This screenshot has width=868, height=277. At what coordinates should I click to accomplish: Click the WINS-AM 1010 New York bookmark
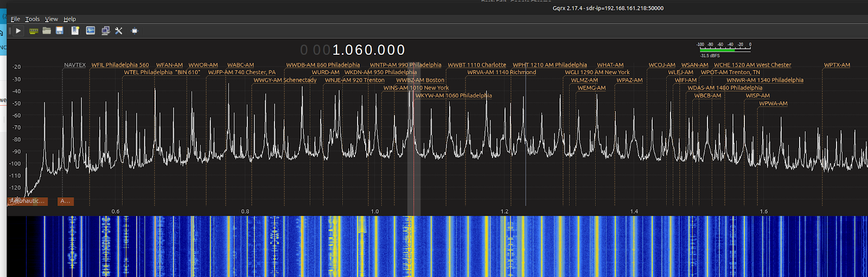[416, 88]
